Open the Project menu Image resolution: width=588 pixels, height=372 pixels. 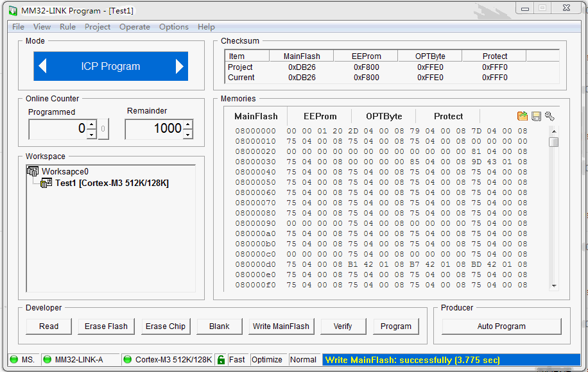(98, 26)
